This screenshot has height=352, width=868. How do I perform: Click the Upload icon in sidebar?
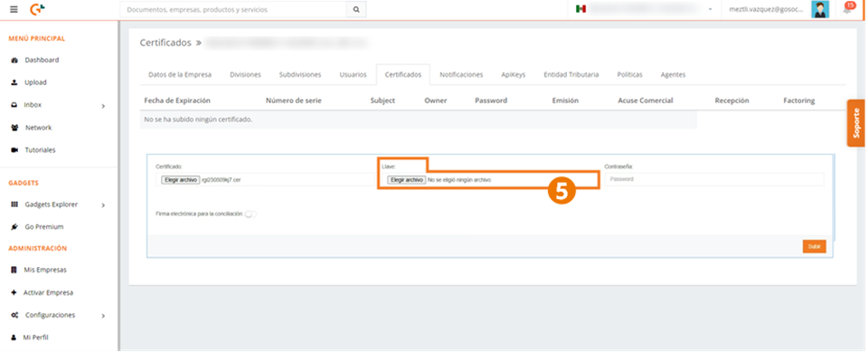click(14, 82)
